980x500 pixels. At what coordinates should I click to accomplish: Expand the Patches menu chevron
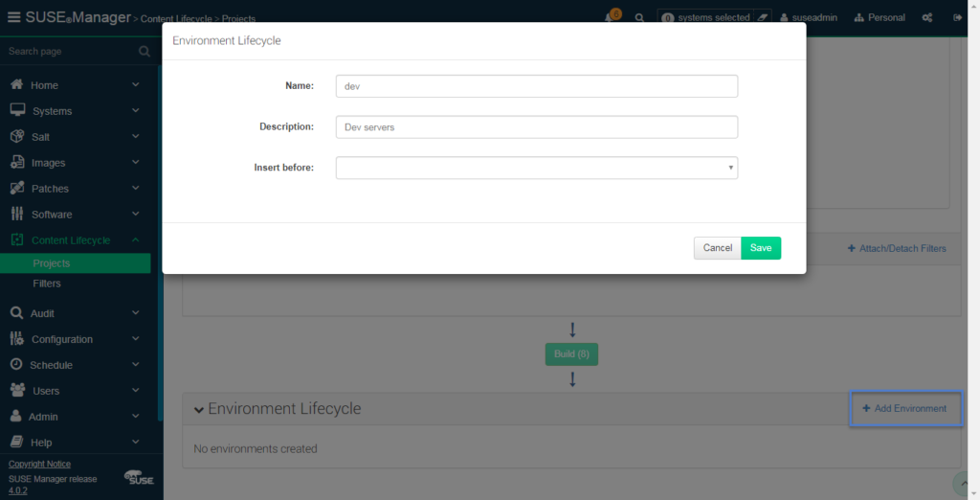[136, 188]
